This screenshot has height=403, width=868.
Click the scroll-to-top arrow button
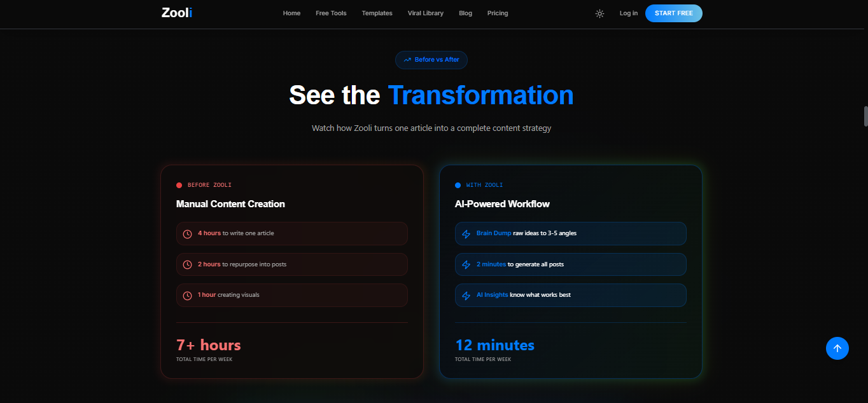tap(837, 348)
